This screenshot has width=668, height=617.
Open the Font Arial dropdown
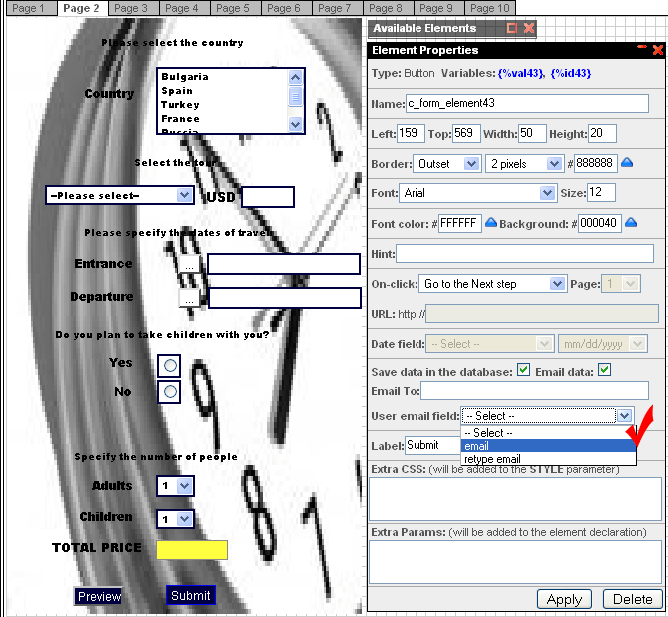[x=478, y=193]
